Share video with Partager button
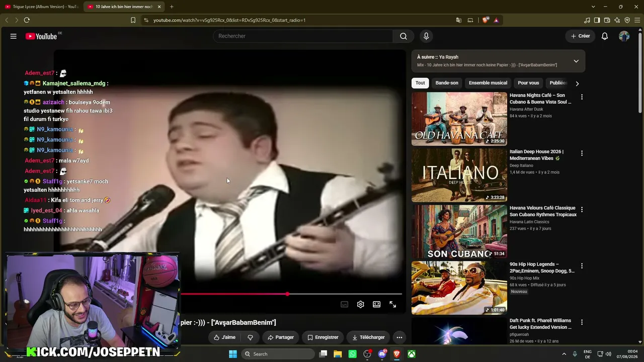 click(x=281, y=337)
